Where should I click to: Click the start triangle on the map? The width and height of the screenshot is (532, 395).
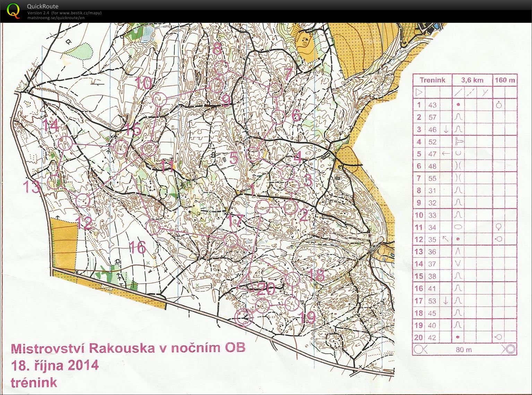coord(246,282)
